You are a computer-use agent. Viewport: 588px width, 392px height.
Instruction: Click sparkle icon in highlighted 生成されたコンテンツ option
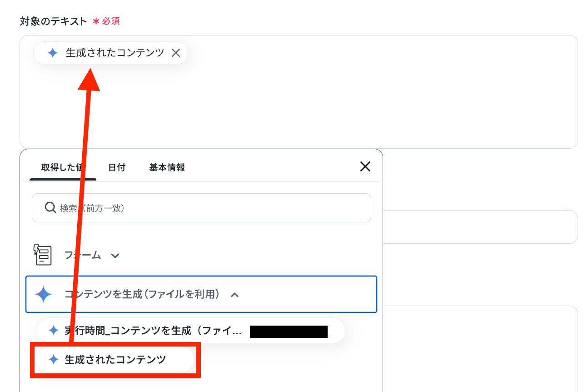click(x=54, y=360)
